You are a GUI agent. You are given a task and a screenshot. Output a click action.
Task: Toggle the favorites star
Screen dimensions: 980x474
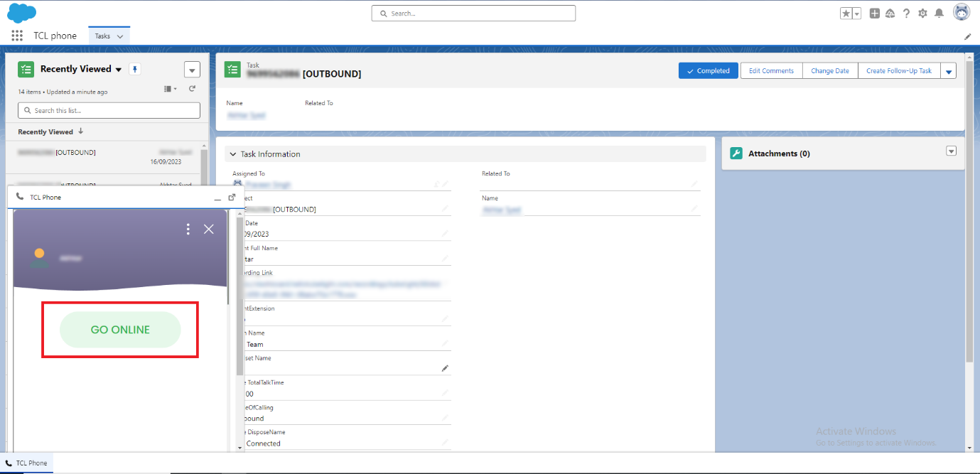pos(846,14)
